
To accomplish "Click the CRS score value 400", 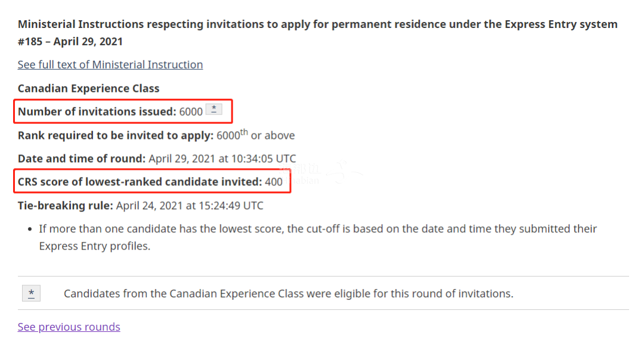I will click(274, 182).
